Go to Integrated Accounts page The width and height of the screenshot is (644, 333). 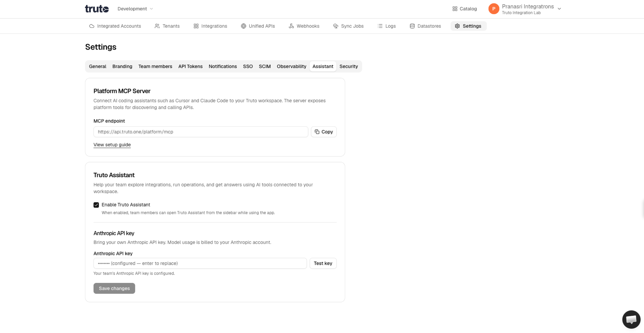pos(115,26)
